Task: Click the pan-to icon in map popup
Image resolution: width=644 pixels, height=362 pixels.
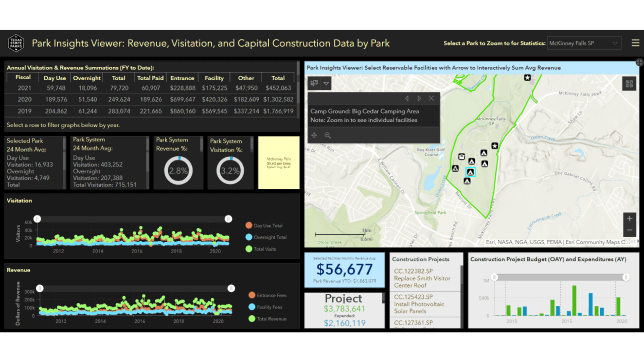Action: [314, 135]
